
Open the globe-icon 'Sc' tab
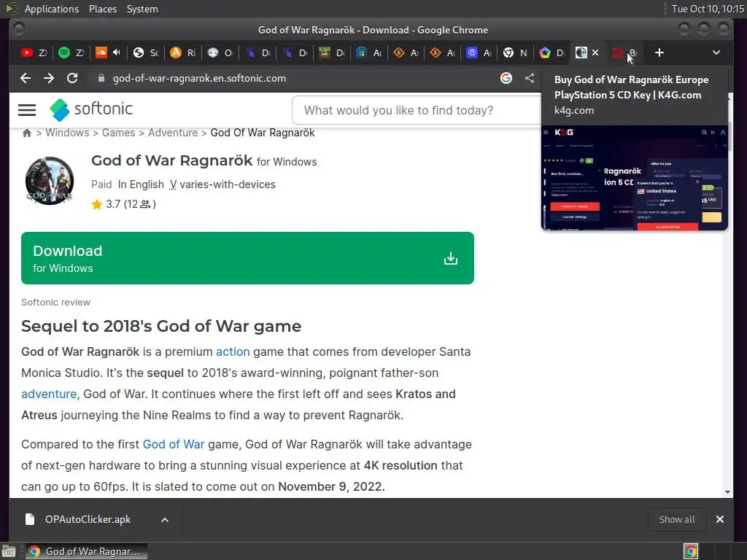(145, 52)
